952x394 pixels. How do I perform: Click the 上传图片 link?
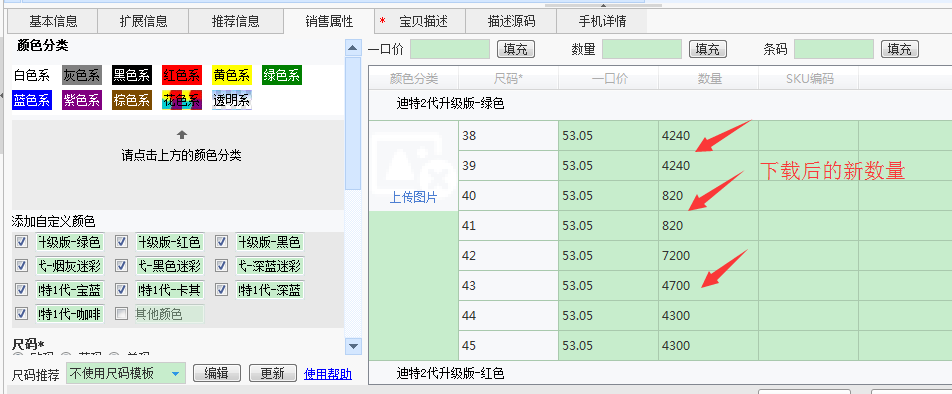click(413, 197)
